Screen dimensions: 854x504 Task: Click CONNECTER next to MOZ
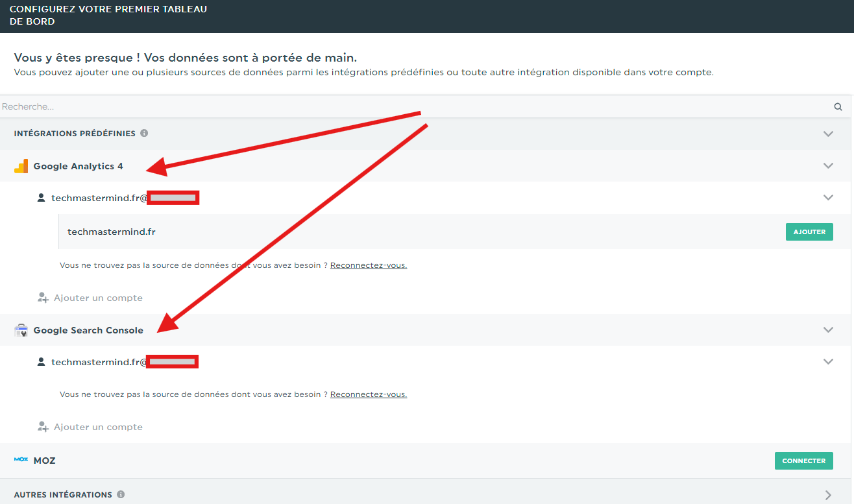click(803, 461)
